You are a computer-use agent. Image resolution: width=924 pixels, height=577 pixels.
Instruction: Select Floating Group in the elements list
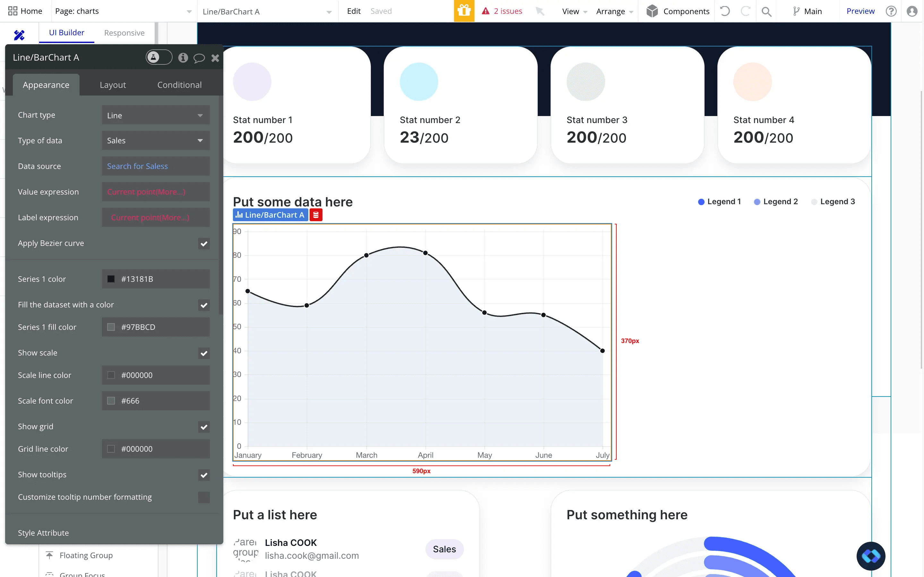pyautogui.click(x=86, y=555)
